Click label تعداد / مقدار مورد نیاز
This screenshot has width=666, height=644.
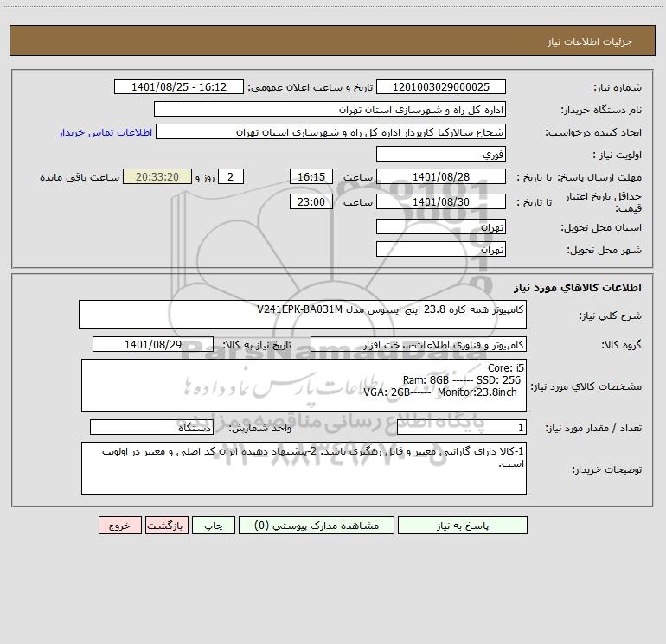click(x=593, y=429)
